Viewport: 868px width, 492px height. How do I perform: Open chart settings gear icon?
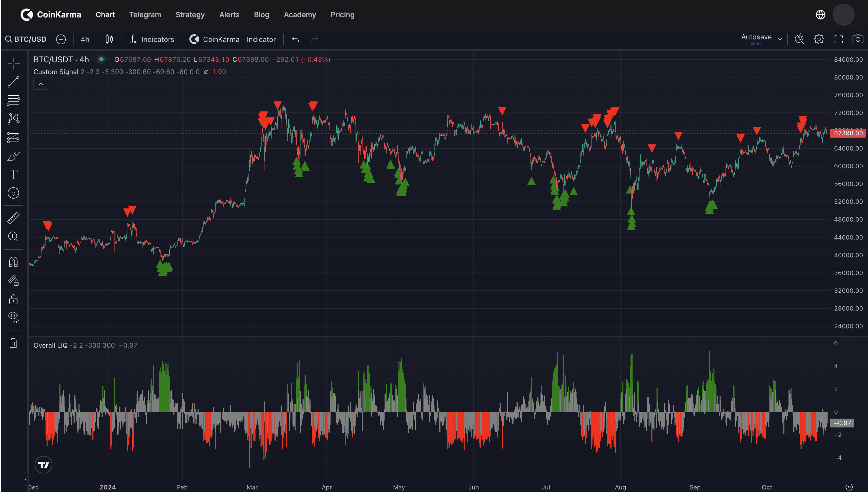point(819,39)
